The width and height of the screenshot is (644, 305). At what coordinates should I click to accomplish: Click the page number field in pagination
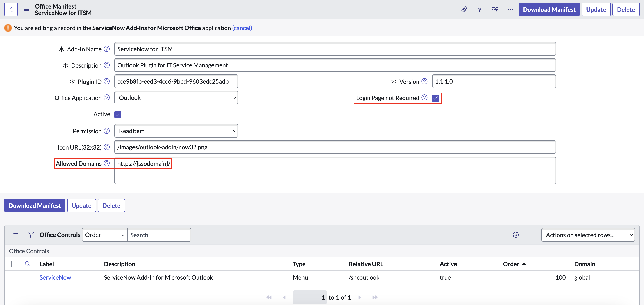pyautogui.click(x=310, y=297)
